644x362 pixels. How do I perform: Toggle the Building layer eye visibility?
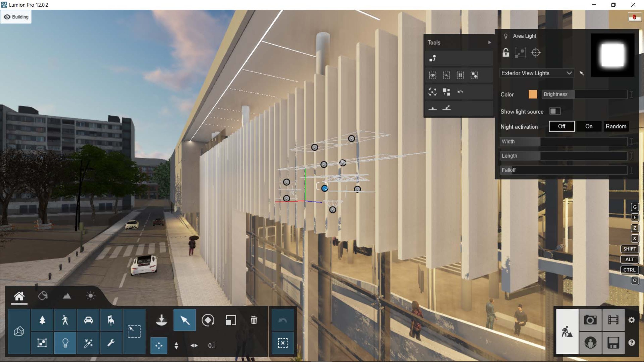(7, 17)
